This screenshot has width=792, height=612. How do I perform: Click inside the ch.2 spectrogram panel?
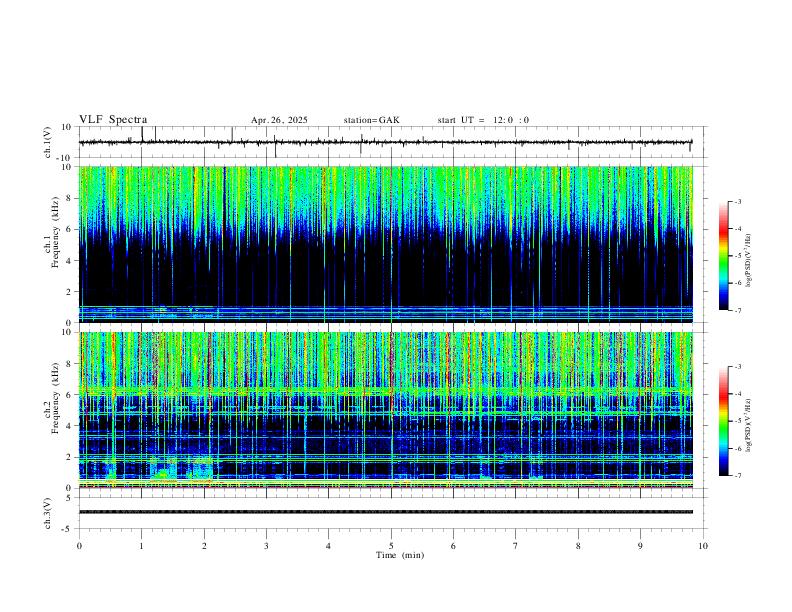386,410
